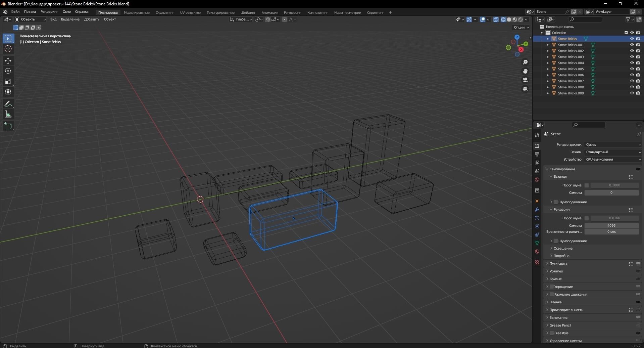Switch viewport shading to Solid
Viewport: 644px width, 348px height.
509,19
